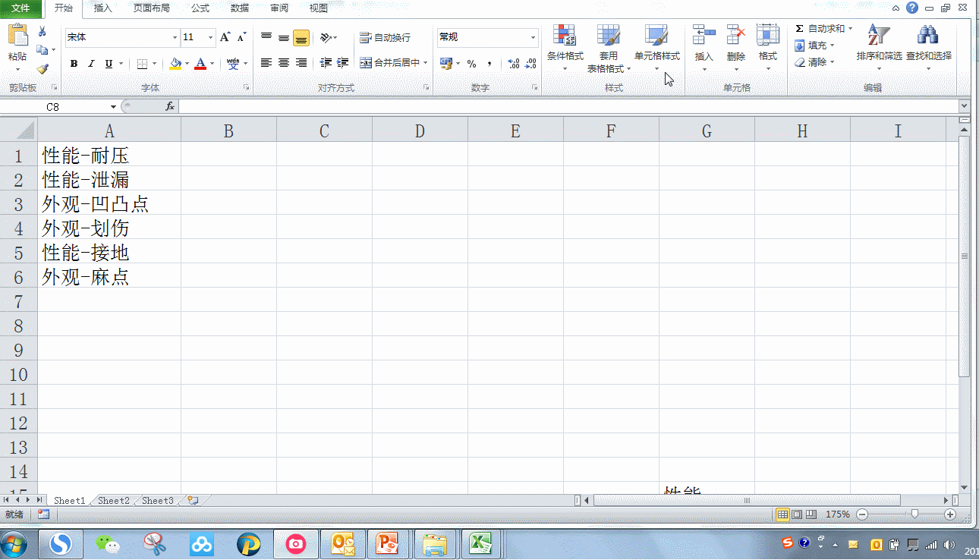Open 排序和筛选 sort and filter
This screenshot has width=979, height=560.
point(880,48)
